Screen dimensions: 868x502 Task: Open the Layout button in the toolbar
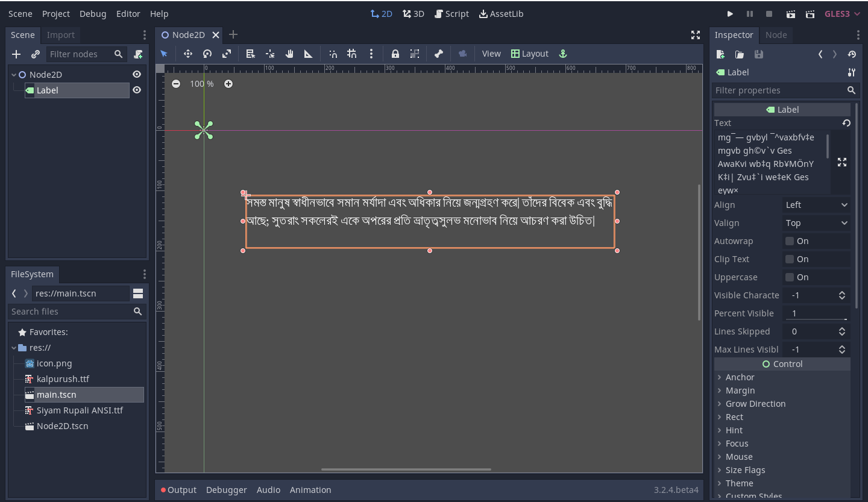pos(530,53)
